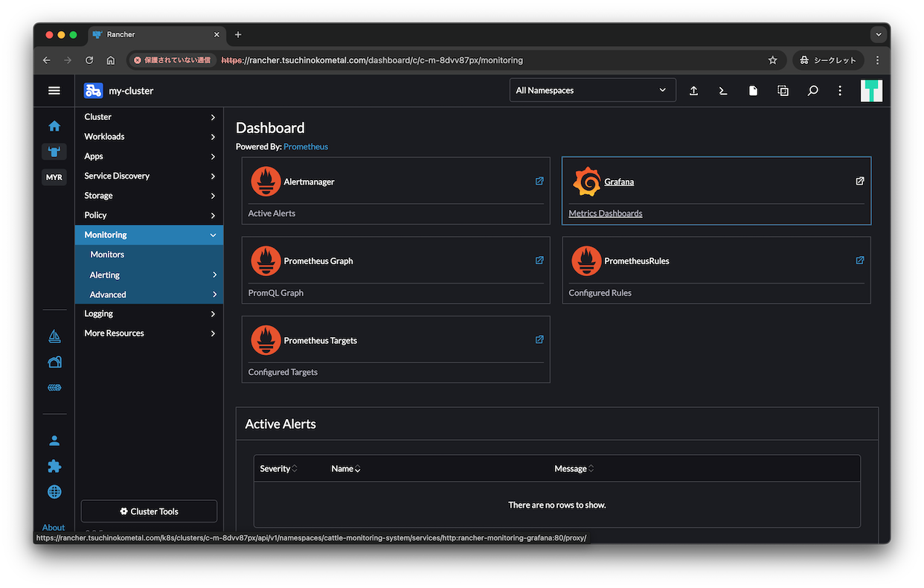This screenshot has width=924, height=588.
Task: Open Alertmanager external link icon
Action: coord(539,181)
